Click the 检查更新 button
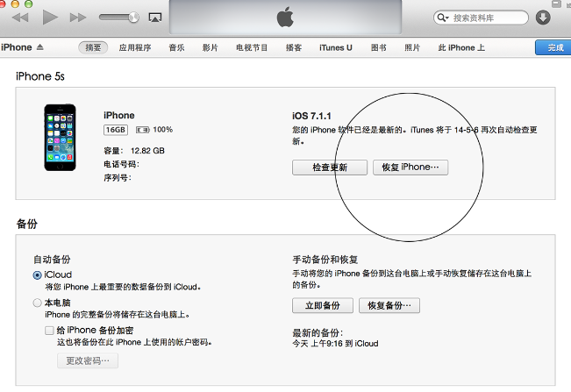571x392 pixels. pos(330,167)
